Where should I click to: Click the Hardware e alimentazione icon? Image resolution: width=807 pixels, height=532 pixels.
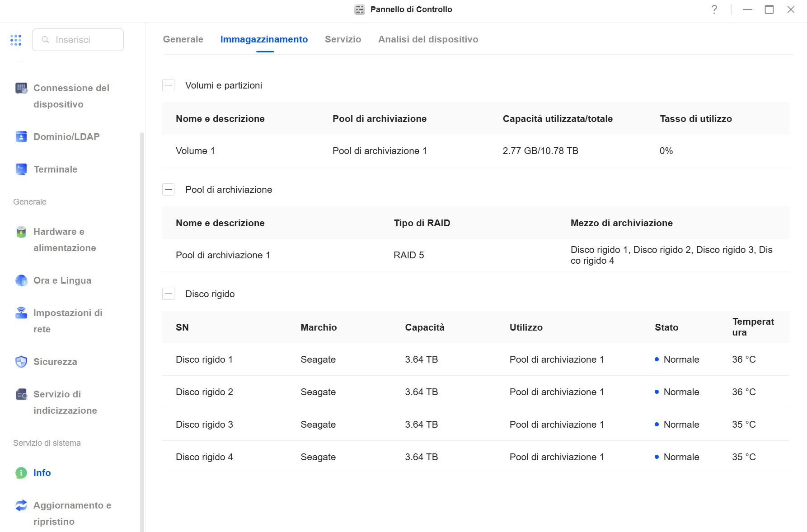tap(21, 232)
